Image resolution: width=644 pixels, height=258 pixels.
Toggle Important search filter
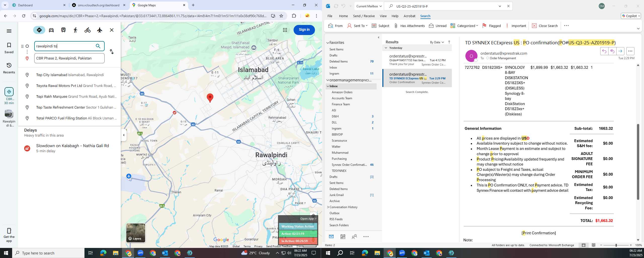pyautogui.click(x=516, y=26)
